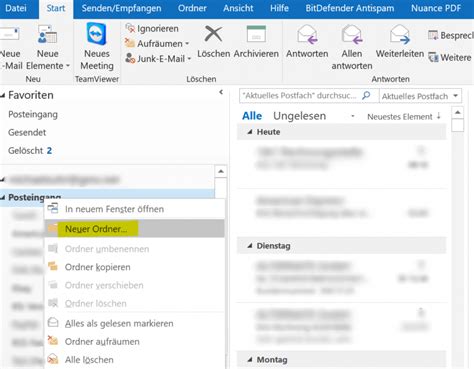Click the Antworten envelope icon
Screen dimensions: 474x369
[x=307, y=34]
